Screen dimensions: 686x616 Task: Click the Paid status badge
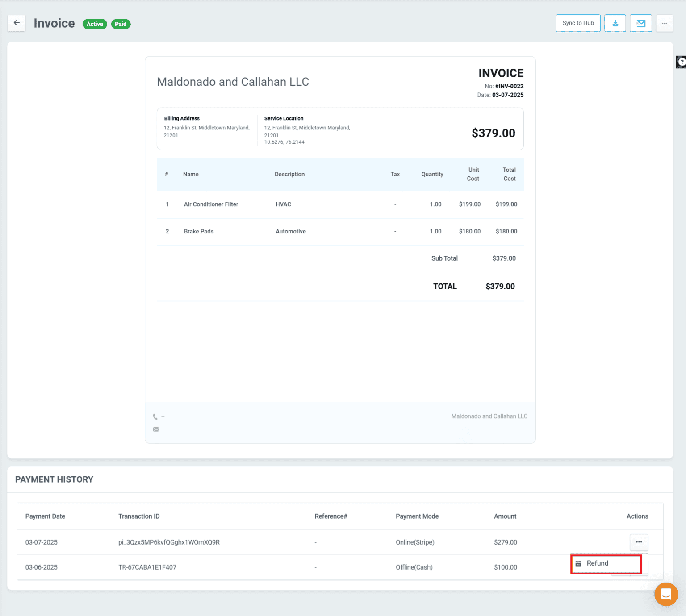tap(121, 24)
